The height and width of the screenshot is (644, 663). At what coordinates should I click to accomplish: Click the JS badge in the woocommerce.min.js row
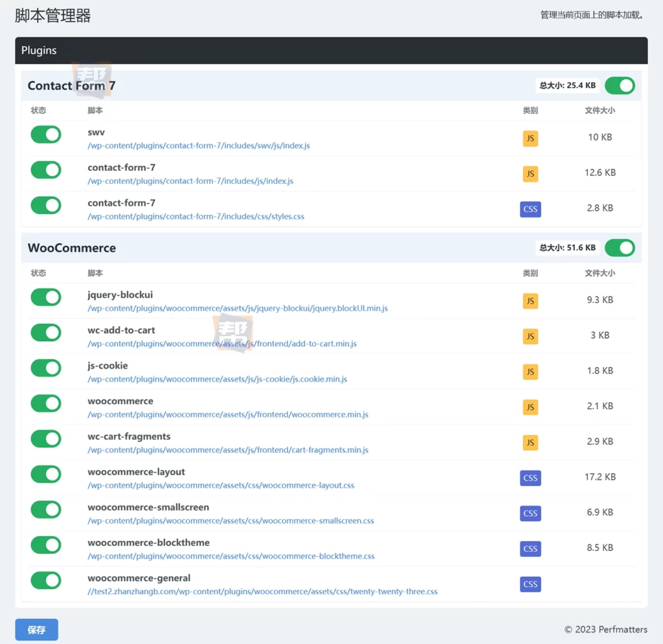pos(530,407)
